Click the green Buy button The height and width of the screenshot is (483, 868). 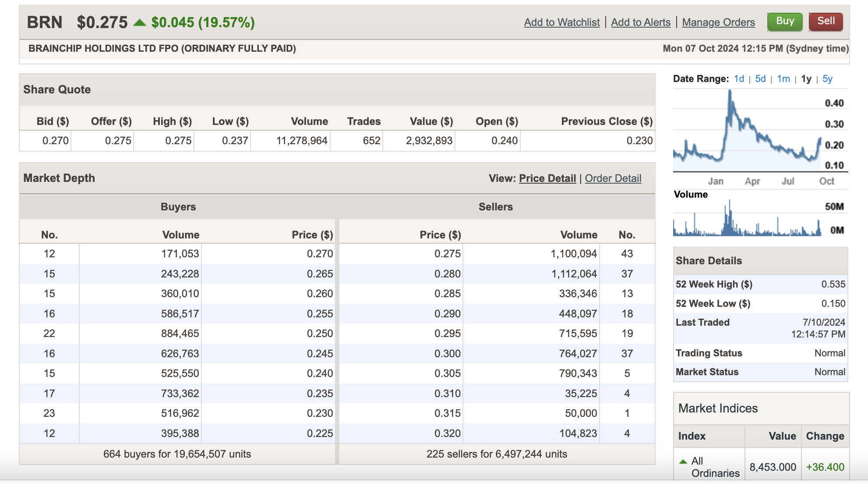pos(785,21)
